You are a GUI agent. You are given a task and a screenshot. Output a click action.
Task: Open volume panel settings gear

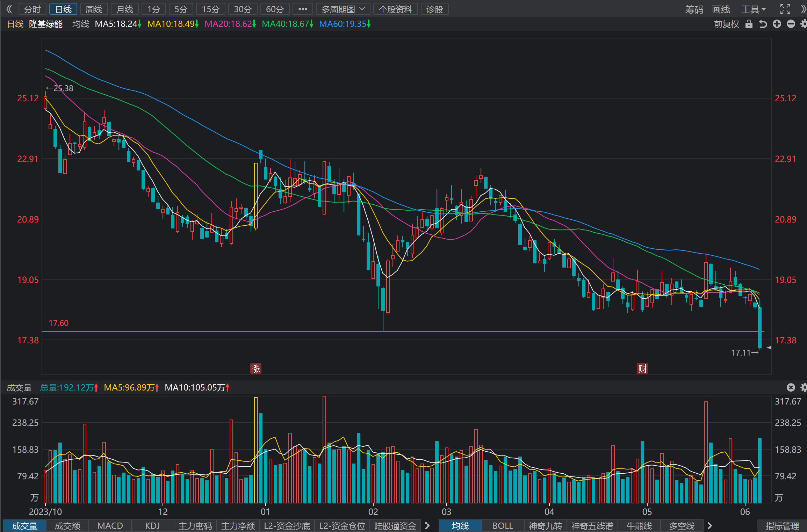click(803, 387)
